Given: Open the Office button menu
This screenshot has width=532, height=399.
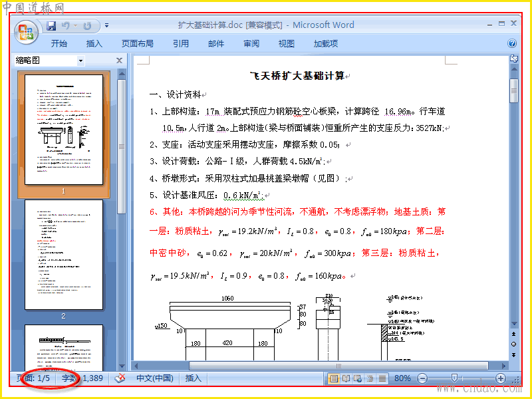Looking at the screenshot, I should pyautogui.click(x=26, y=33).
